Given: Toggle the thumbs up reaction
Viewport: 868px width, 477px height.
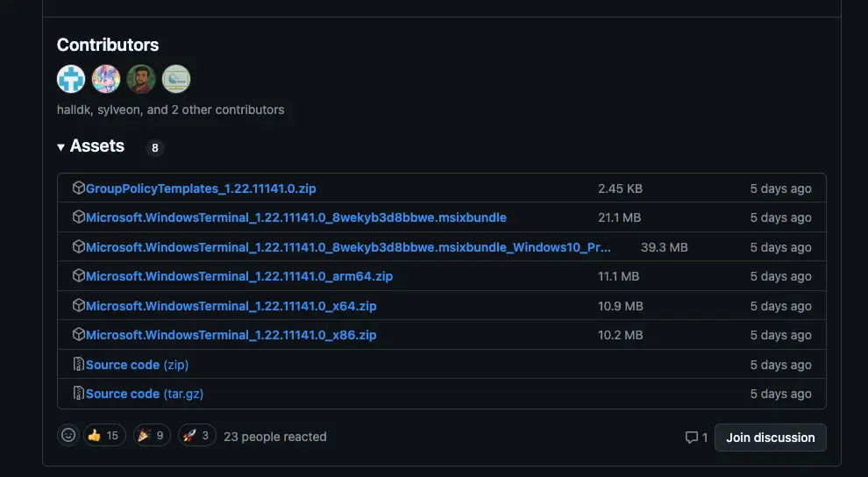Looking at the screenshot, I should (x=104, y=436).
